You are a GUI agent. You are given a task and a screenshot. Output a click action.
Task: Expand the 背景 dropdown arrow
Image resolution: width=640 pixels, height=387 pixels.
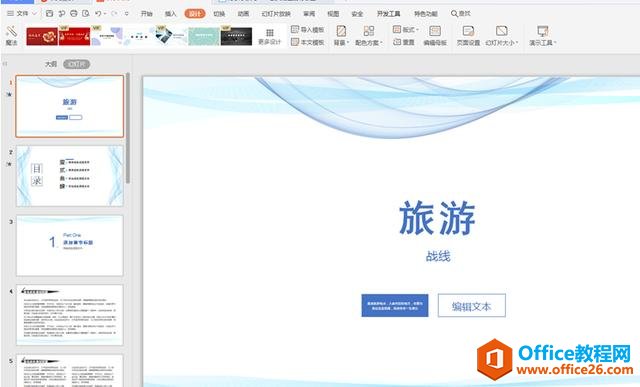(348, 43)
